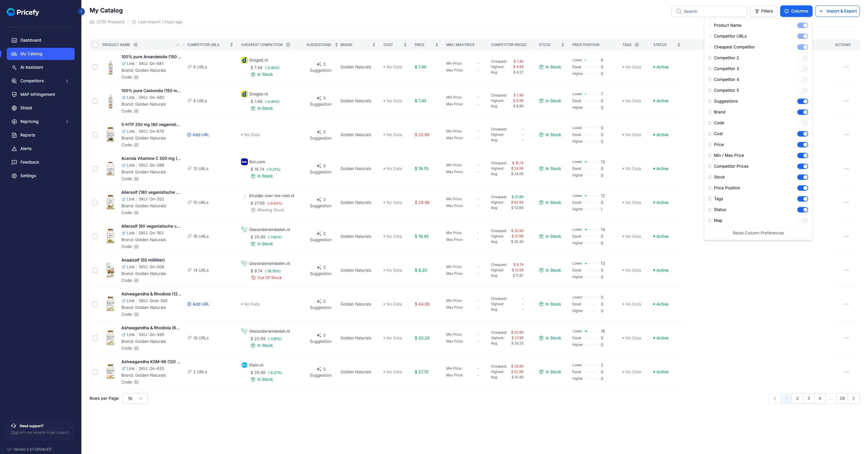
Task: Click the Bol.com logo in Acerola row
Action: point(244,162)
